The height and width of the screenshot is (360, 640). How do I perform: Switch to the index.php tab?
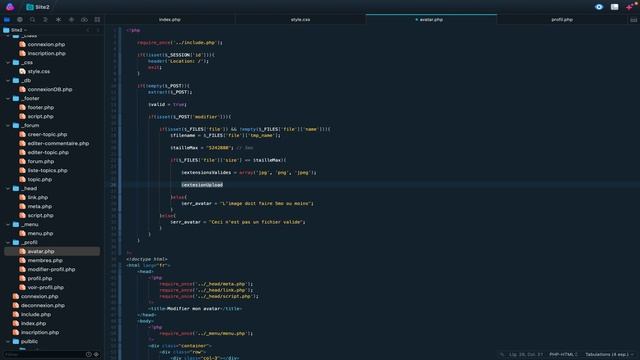click(170, 20)
